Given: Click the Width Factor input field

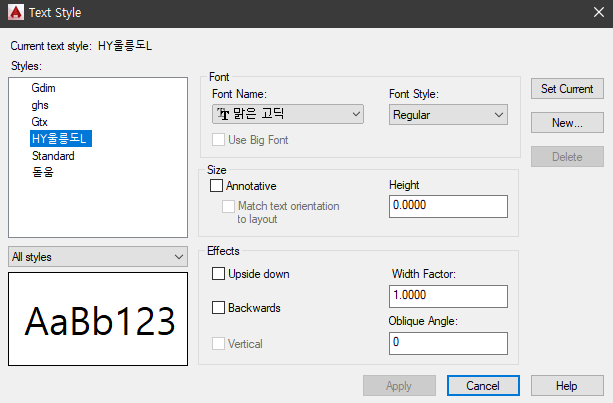Looking at the screenshot, I should point(448,296).
